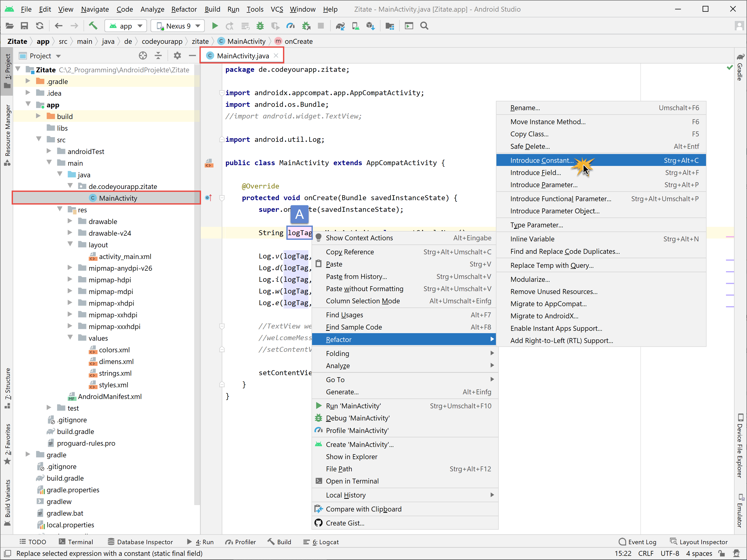Viewport: 747px width, 560px height.
Task: Click the tool window toggle icon in status bar corner
Action: [8, 554]
